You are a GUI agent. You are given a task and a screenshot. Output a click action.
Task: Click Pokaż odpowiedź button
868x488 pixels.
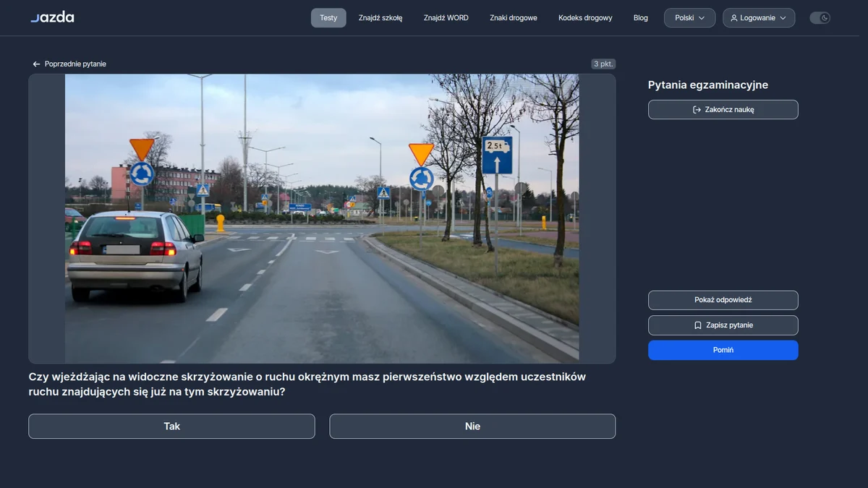(723, 300)
